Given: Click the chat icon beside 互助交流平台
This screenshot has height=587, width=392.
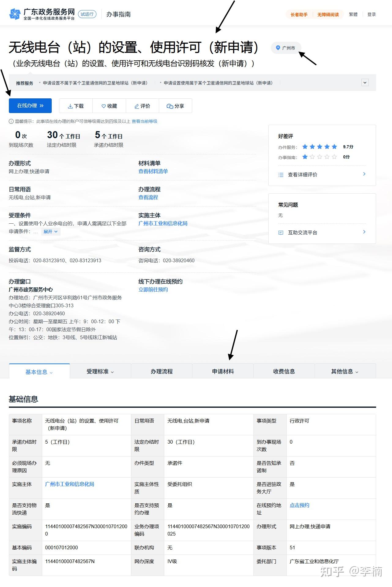Looking at the screenshot, I should coord(281,233).
